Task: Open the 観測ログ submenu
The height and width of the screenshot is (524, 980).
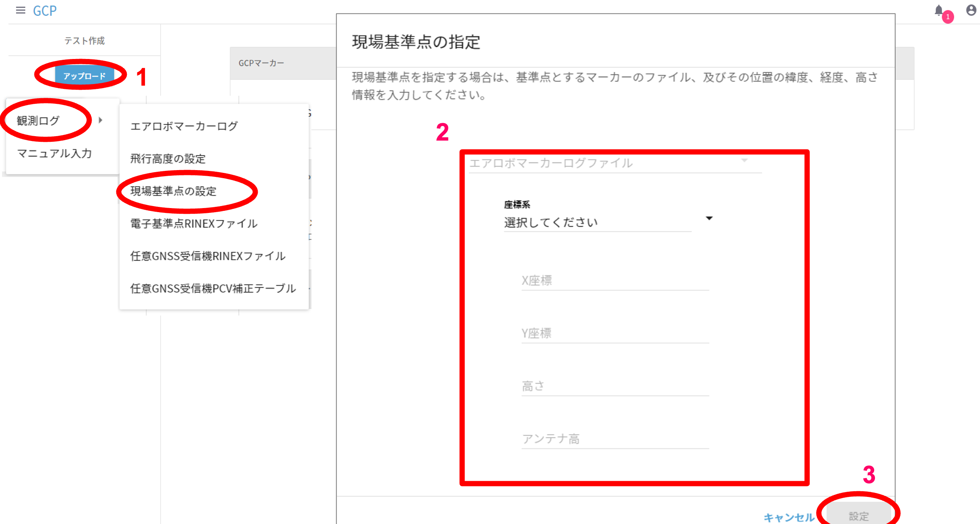Action: click(x=38, y=120)
